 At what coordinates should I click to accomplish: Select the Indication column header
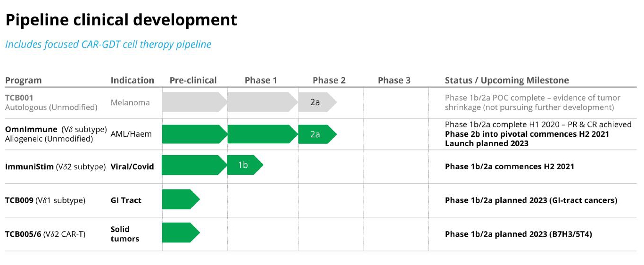pyautogui.click(x=132, y=81)
